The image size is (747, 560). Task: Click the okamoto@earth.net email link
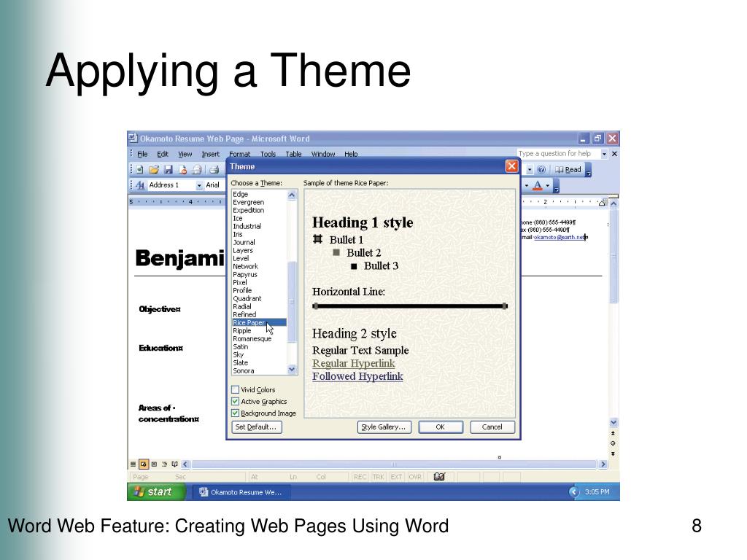click(x=560, y=237)
